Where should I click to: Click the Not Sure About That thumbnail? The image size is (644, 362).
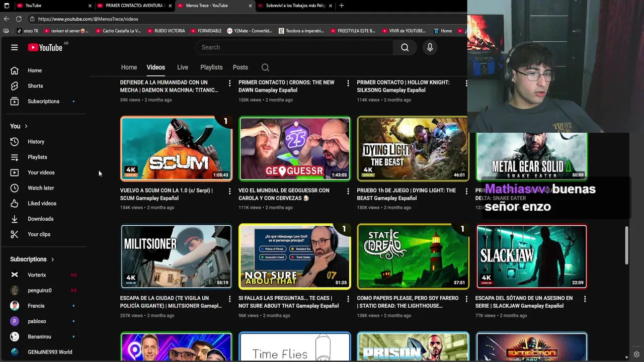[294, 256]
